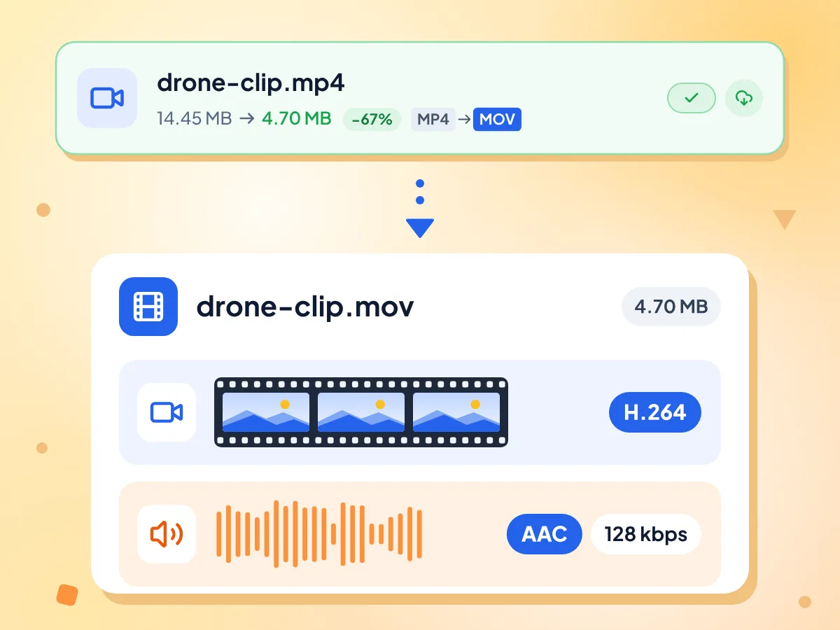Image resolution: width=840 pixels, height=630 pixels.
Task: Click the 14.45 MB original size text
Action: [194, 119]
